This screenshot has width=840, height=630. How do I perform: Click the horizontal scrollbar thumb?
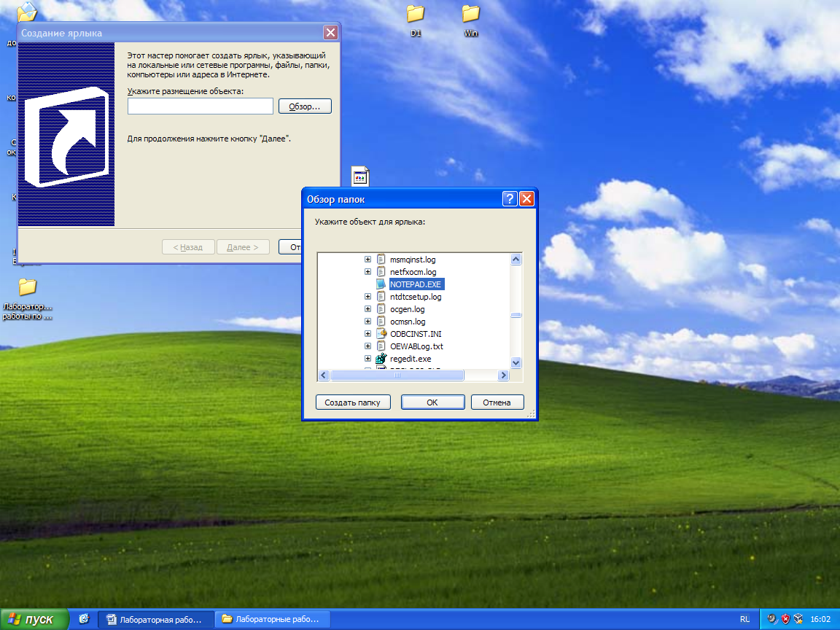[x=397, y=376]
